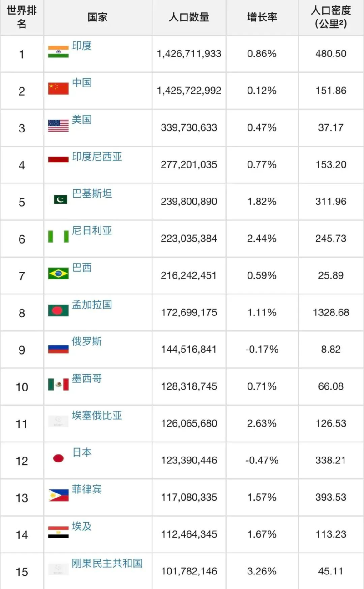Image resolution: width=364 pixels, height=589 pixels.
Task: Click the China flag icon
Action: coord(58,88)
